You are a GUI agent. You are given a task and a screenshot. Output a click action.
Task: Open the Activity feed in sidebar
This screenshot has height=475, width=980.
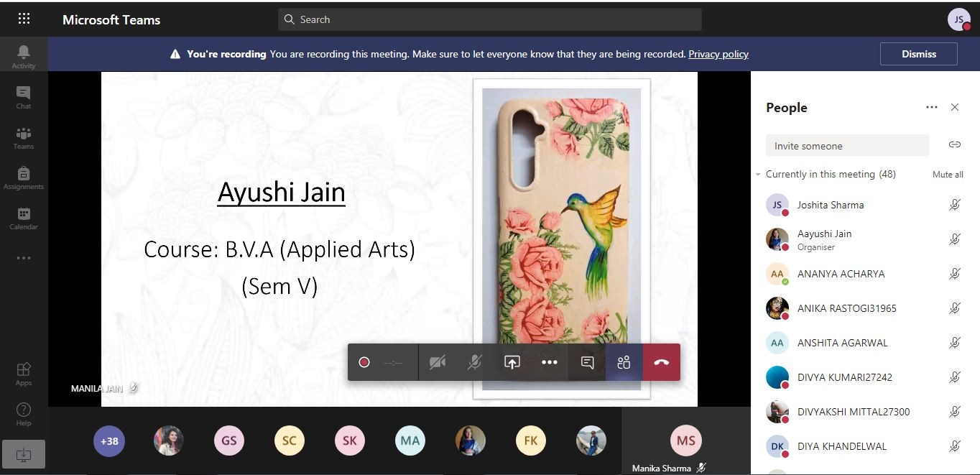point(24,56)
